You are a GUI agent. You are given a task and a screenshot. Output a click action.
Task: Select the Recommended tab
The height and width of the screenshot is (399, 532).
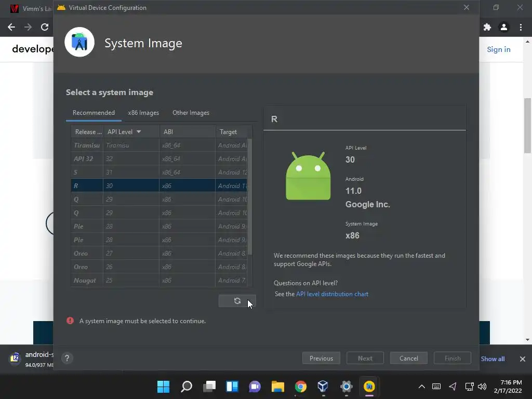94,113
